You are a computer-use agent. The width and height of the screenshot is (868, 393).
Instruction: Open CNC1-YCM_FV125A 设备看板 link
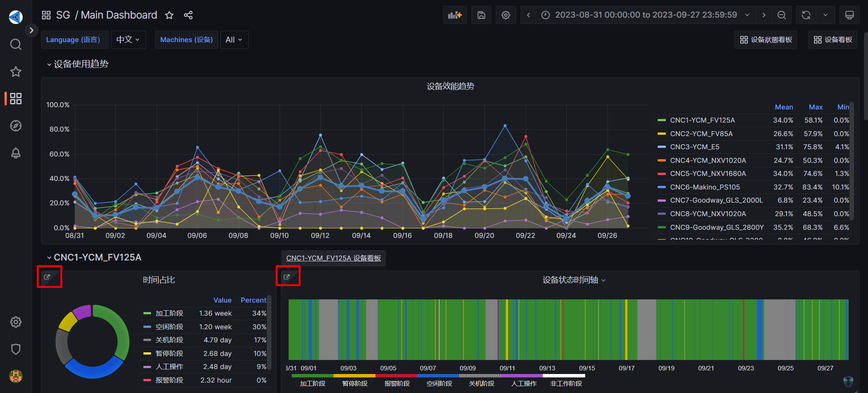[x=333, y=258]
